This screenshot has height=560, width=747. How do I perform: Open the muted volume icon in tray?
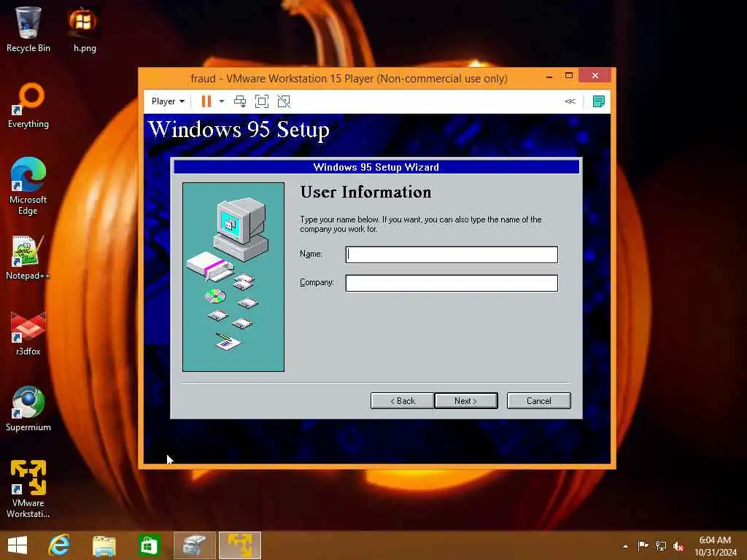(678, 546)
